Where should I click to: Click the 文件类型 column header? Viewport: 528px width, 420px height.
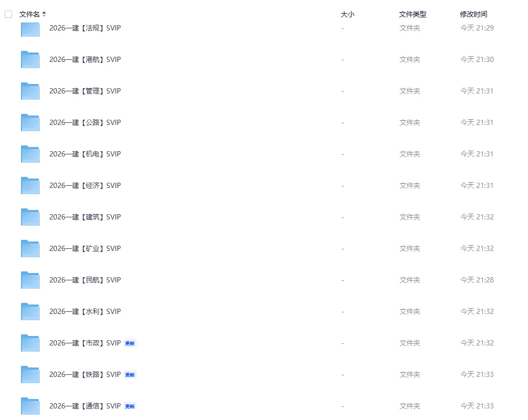tap(413, 14)
